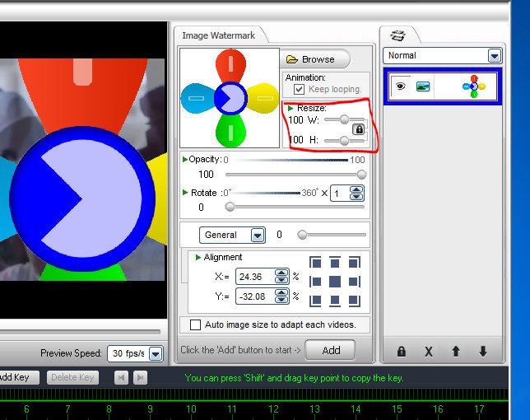Go to next key point

(x=140, y=377)
